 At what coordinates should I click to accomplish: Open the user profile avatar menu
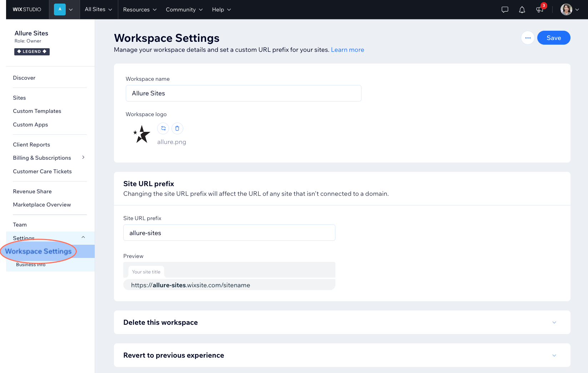click(569, 10)
